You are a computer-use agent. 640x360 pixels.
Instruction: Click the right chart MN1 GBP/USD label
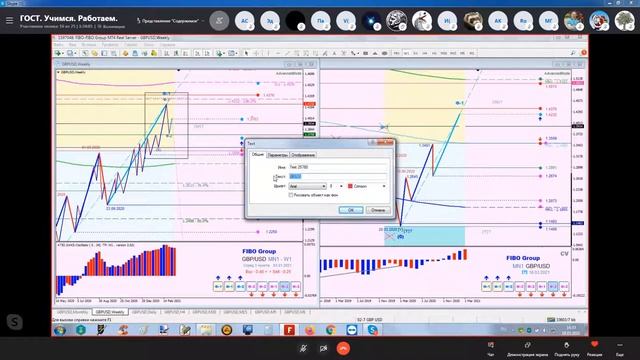coord(531,266)
